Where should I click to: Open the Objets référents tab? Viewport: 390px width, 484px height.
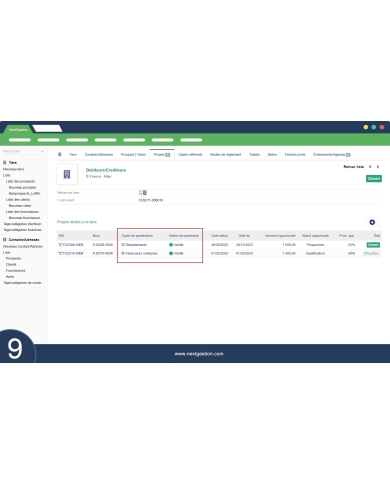pos(190,154)
